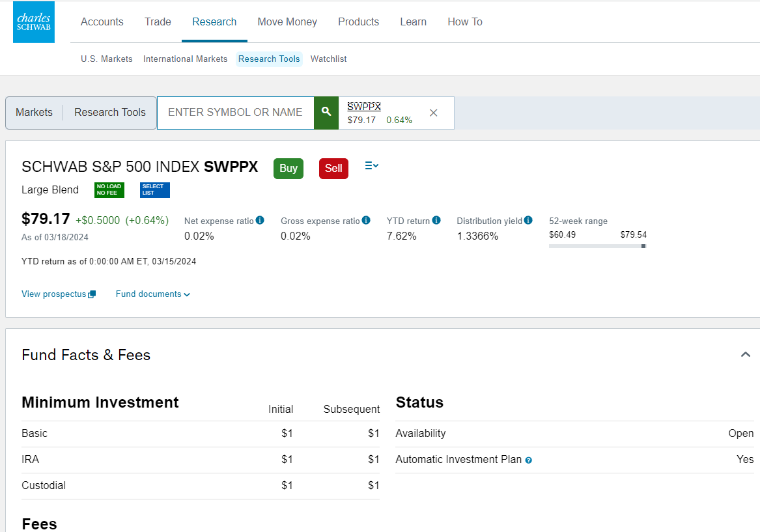This screenshot has width=760, height=532.
Task: Click the Custodial minimum investment row label
Action: click(x=44, y=486)
